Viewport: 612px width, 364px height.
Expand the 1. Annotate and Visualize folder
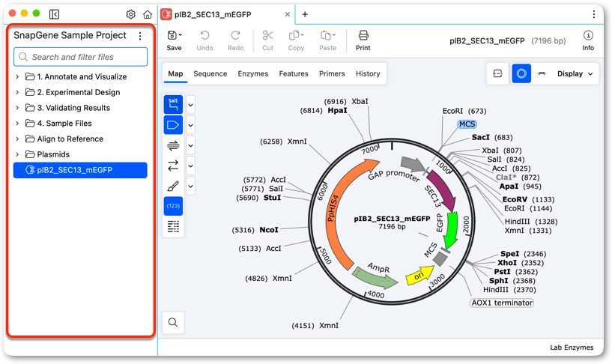(x=17, y=77)
